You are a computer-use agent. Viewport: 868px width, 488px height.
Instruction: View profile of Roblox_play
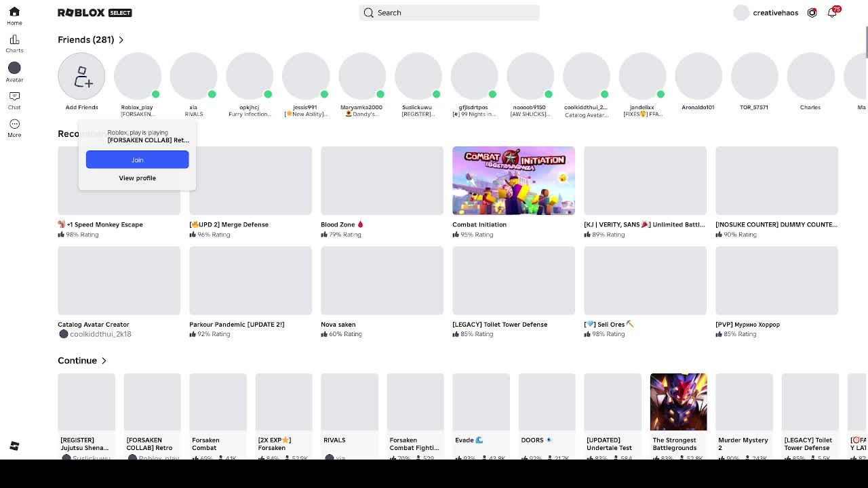pos(137,178)
